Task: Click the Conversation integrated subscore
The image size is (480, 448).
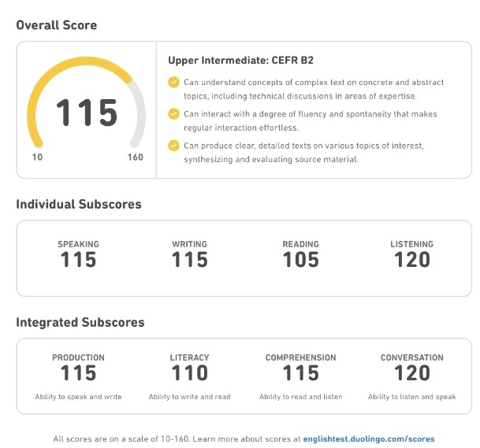Action: point(412,373)
